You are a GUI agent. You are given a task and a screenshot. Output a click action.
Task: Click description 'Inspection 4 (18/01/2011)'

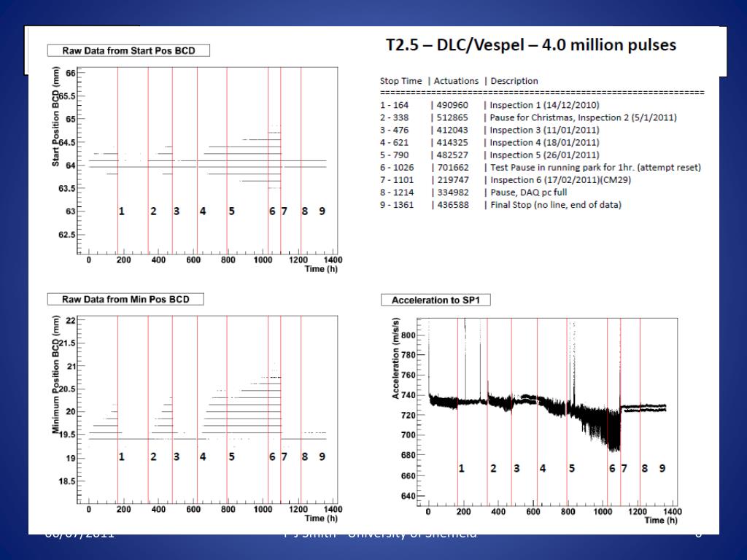(544, 142)
